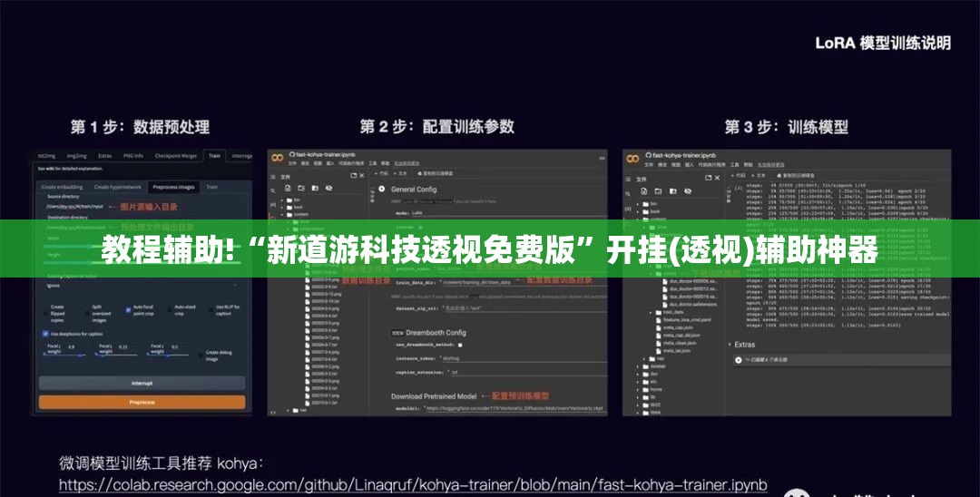
Task: Select Create hypernetwork sub-tab
Action: [117, 187]
